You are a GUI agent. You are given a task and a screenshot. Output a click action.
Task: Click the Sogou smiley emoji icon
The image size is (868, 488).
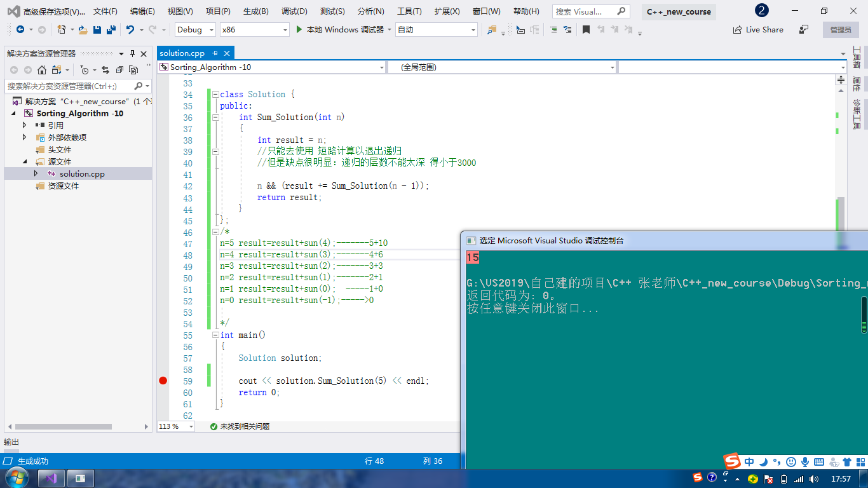pyautogui.click(x=791, y=462)
